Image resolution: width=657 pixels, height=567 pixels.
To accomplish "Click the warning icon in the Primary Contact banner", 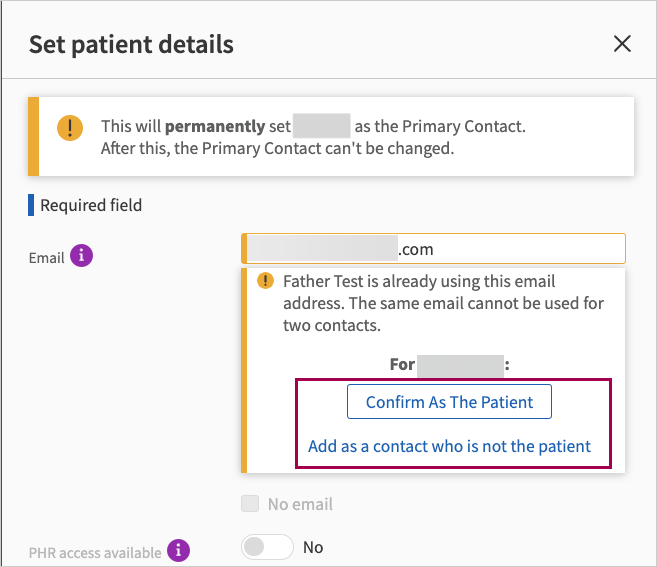I will coord(70,128).
